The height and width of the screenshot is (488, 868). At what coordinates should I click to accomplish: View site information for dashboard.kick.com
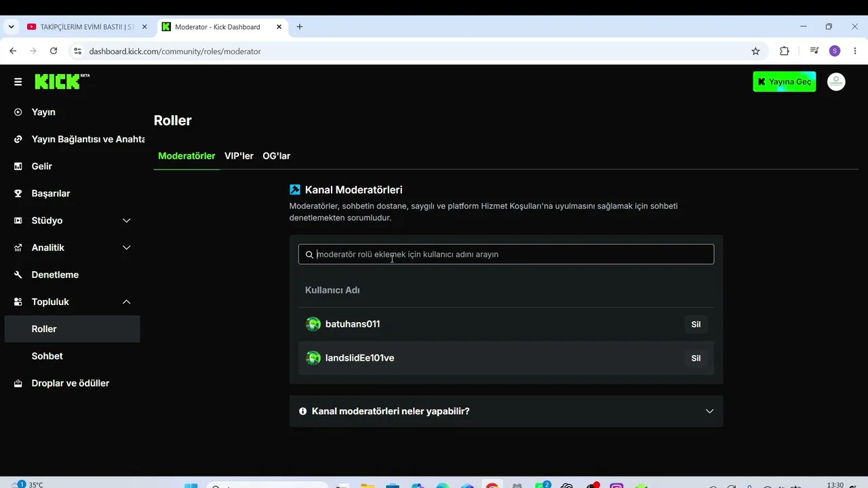(77, 51)
